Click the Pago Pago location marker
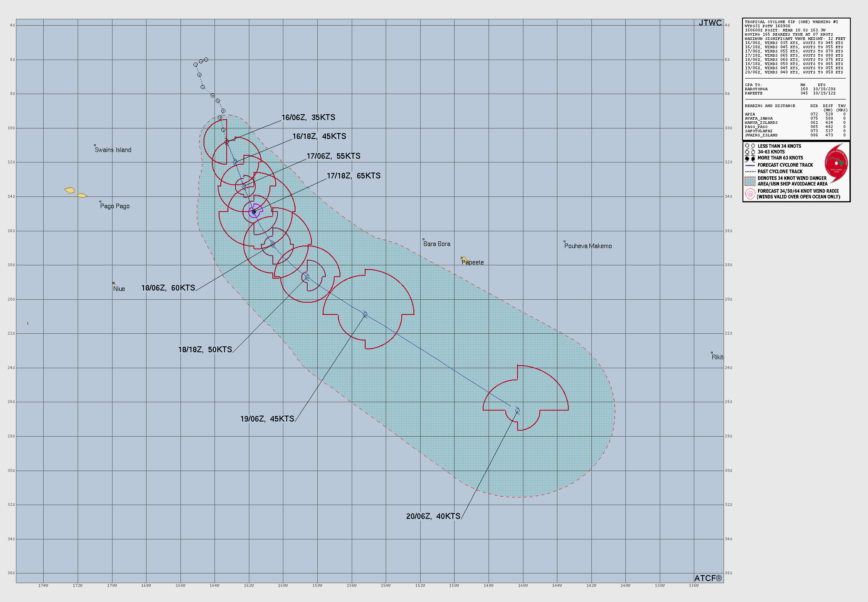The width and height of the screenshot is (868, 602). [100, 202]
